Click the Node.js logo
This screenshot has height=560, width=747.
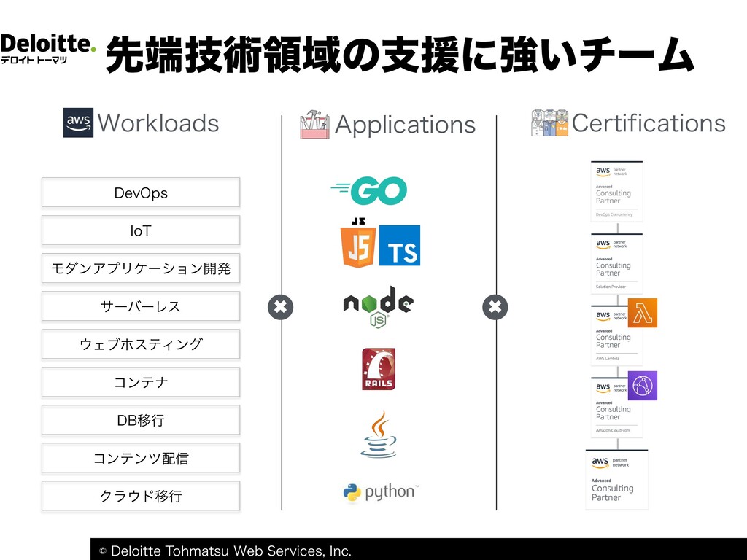pyautogui.click(x=379, y=307)
